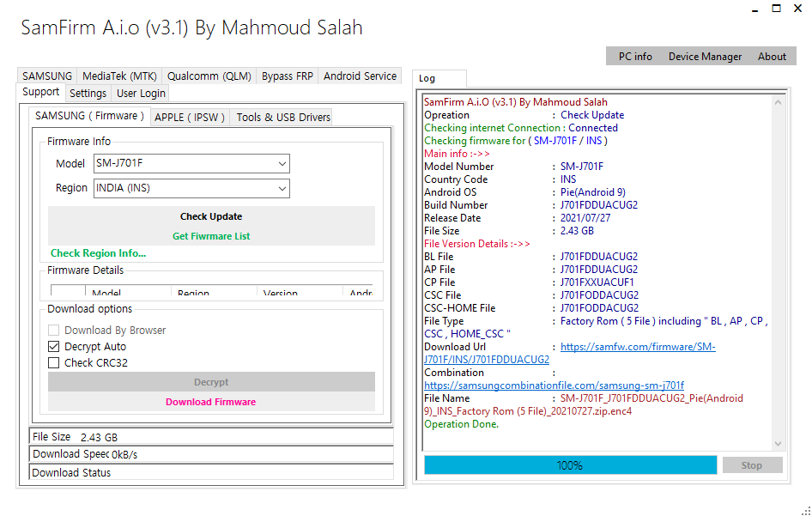Screen dimensions: 812x516
Task: Click the Model column header in Firmware Details
Action: click(x=128, y=292)
